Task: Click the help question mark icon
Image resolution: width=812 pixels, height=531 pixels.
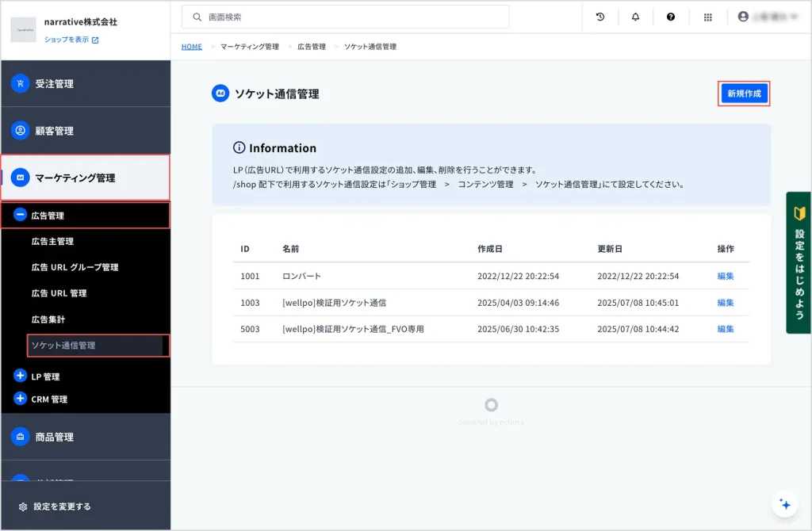Action: [671, 17]
